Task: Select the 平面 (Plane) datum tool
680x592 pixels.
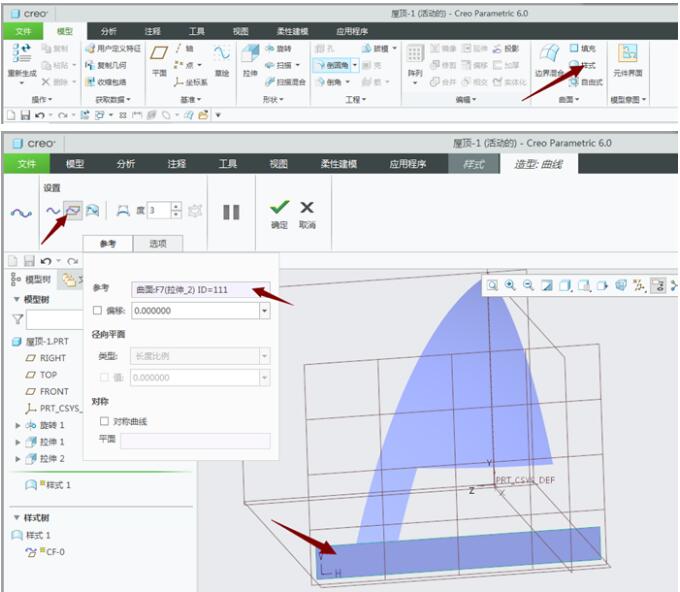Action: (x=159, y=60)
